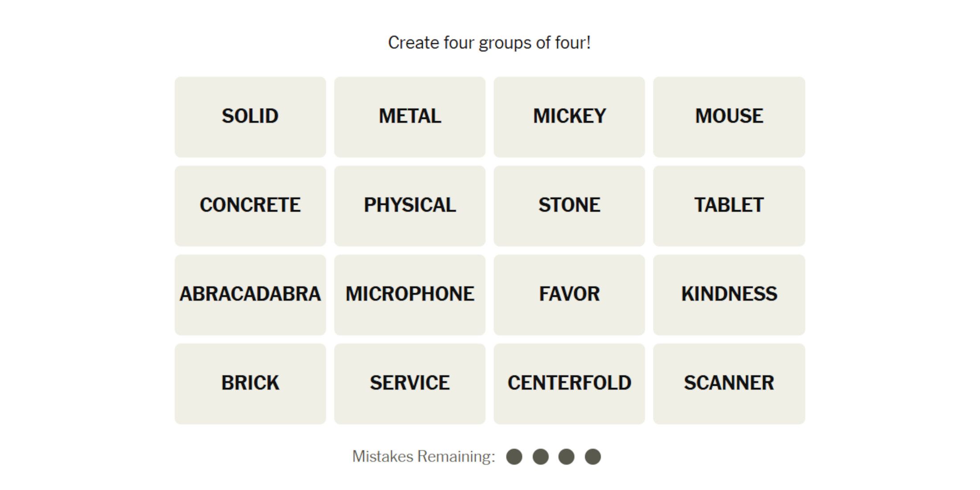980x490 pixels.
Task: Click the "Create four groups of four!" heading
Action: coord(489,43)
